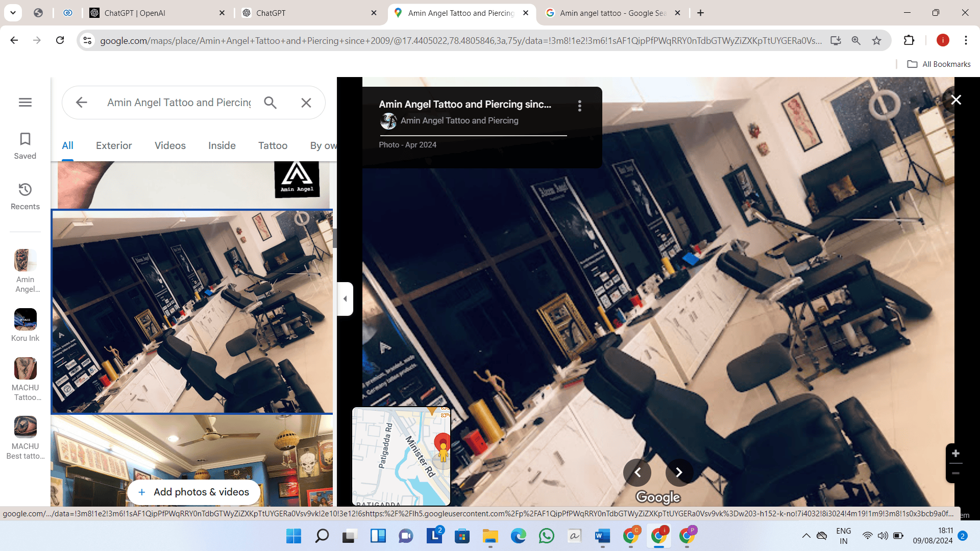Image resolution: width=980 pixels, height=551 pixels.
Task: Click the minimap with Pegman marker
Action: tap(401, 456)
